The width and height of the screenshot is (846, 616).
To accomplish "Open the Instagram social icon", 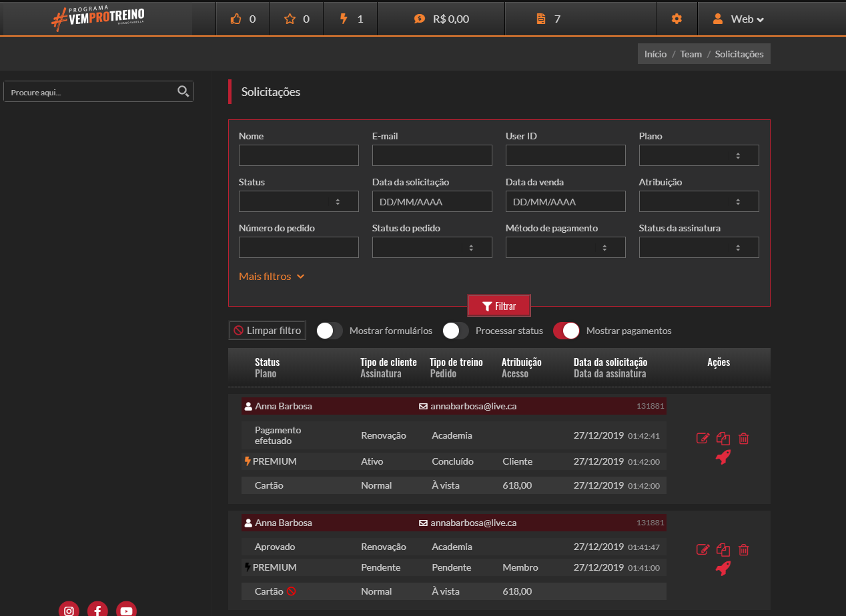I will point(69,610).
